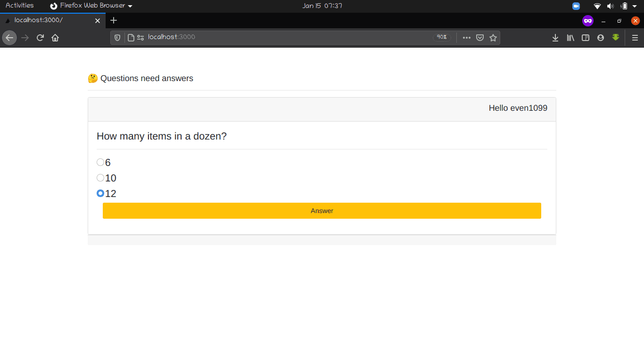Image resolution: width=644 pixels, height=362 pixels.
Task: Select the radio option 6
Action: 100,162
